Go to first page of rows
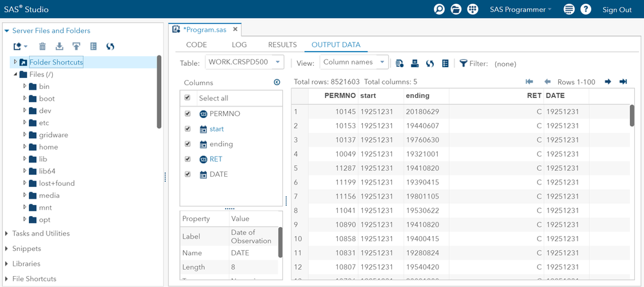 click(529, 82)
